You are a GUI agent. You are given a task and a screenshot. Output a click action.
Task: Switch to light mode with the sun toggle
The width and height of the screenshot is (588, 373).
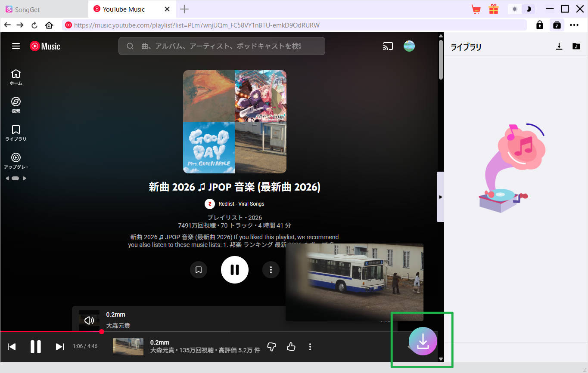click(514, 8)
